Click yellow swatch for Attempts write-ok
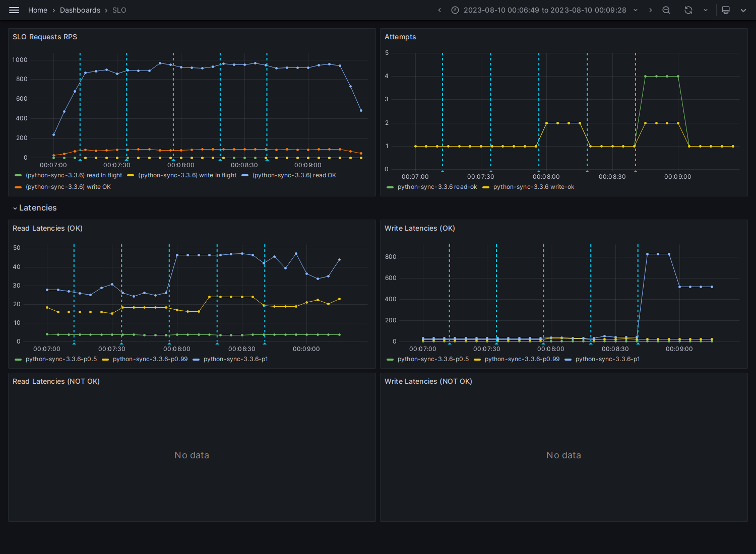 pyautogui.click(x=486, y=187)
